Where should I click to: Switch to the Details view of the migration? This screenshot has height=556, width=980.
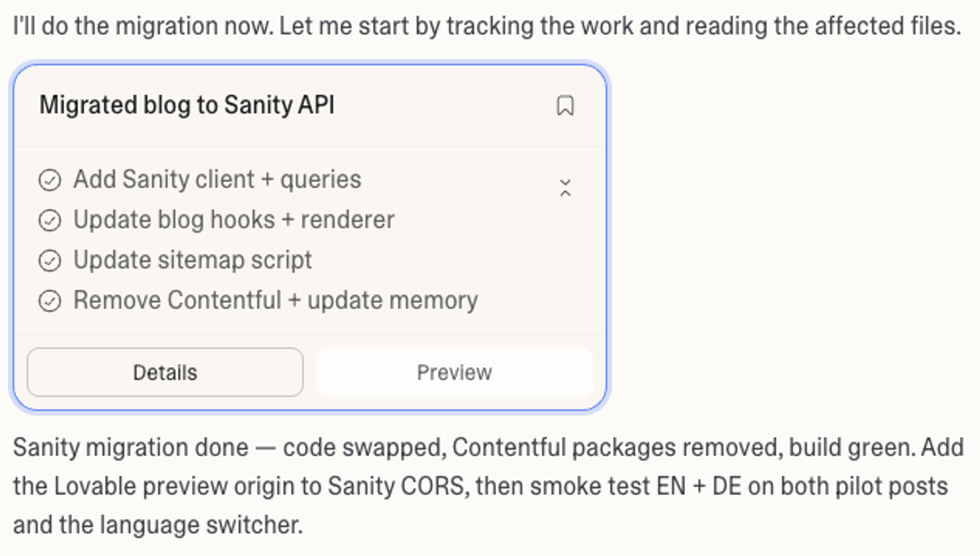[164, 371]
